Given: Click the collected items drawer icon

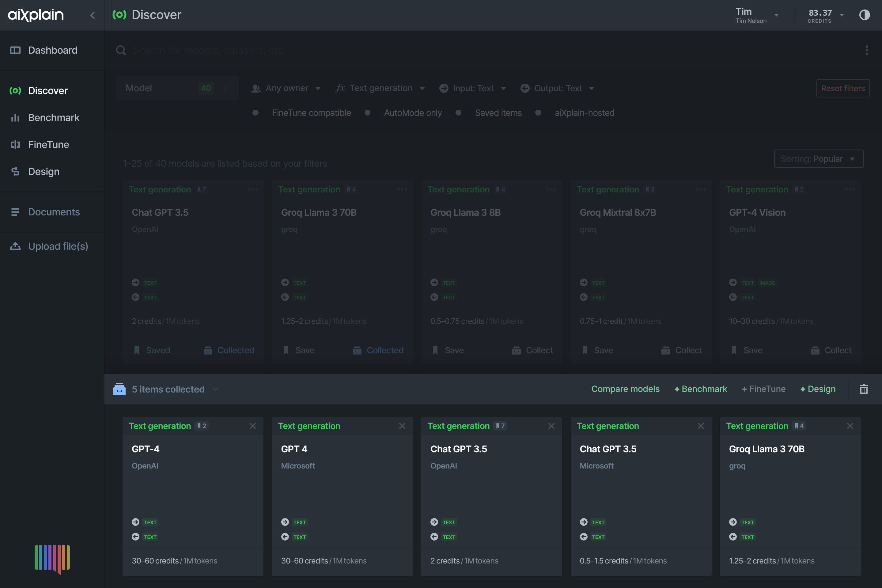Looking at the screenshot, I should [x=119, y=389].
